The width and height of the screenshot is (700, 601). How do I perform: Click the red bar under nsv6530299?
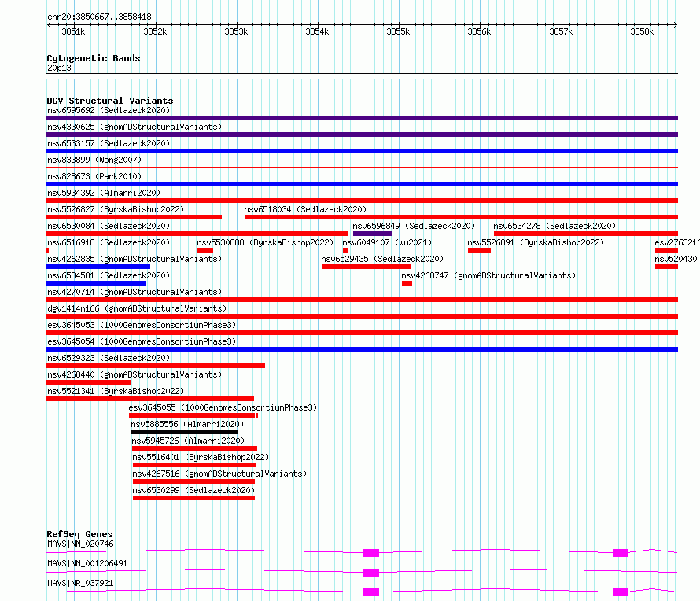tap(193, 498)
